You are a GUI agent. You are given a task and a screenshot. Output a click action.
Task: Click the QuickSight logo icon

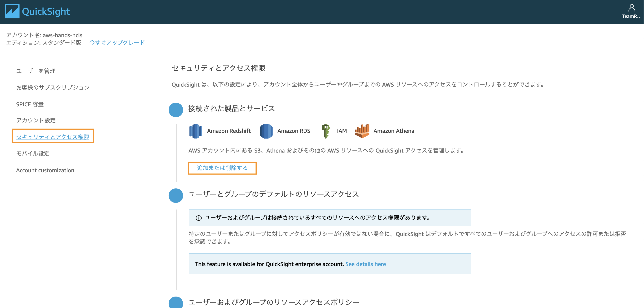pyautogui.click(x=12, y=11)
